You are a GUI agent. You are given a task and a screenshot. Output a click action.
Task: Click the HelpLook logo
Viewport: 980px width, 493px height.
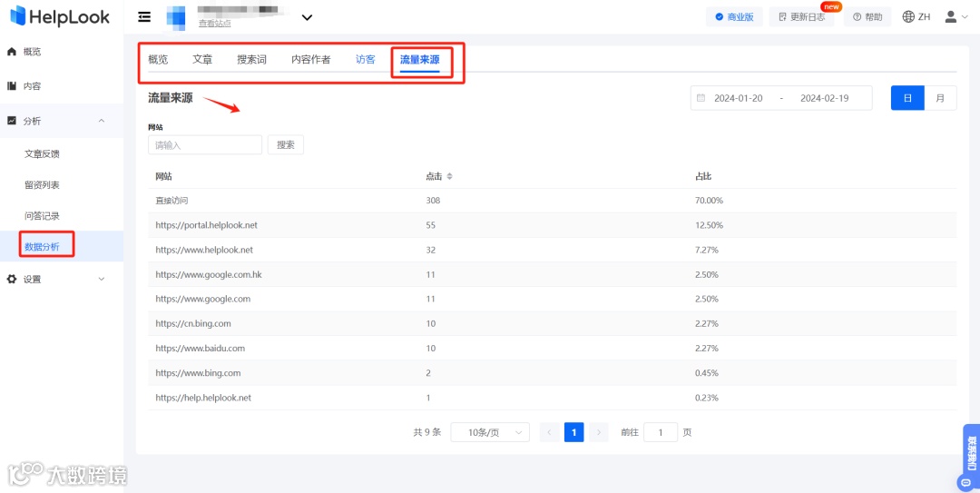60,17
